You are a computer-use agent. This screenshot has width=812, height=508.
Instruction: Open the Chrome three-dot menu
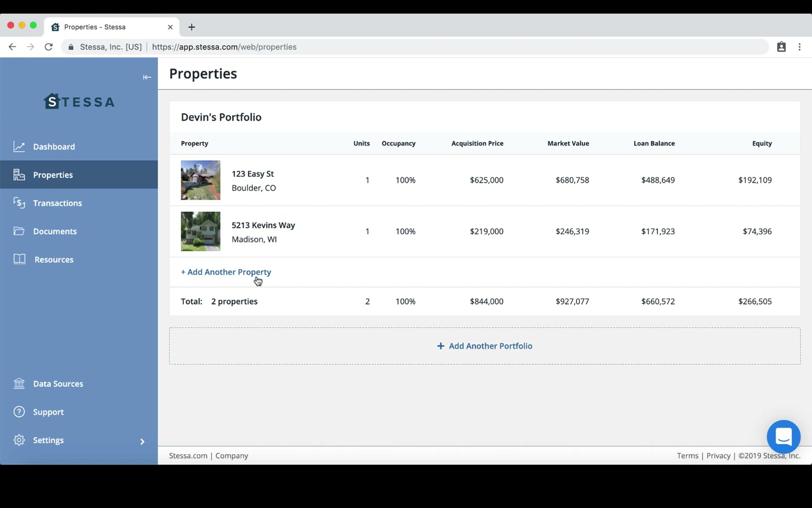click(800, 47)
